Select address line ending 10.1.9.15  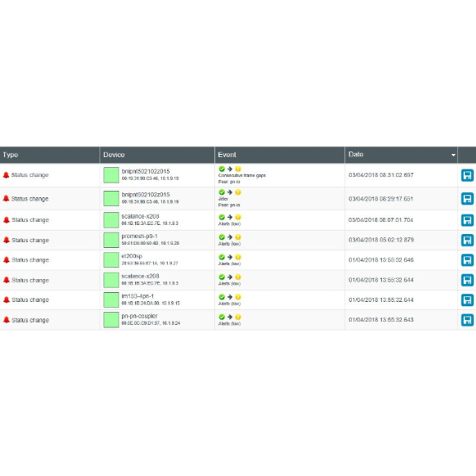pyautogui.click(x=151, y=303)
